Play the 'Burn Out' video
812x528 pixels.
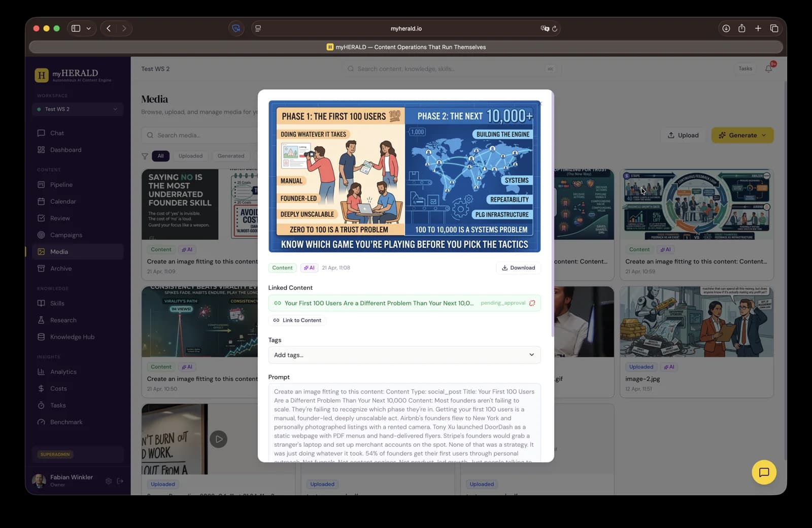[x=219, y=439]
